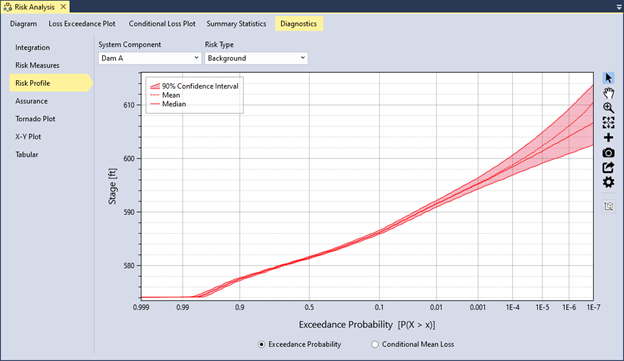Viewport: 624px width, 361px height.
Task: Click the 0.1 x-axis label
Action: pos(379,307)
